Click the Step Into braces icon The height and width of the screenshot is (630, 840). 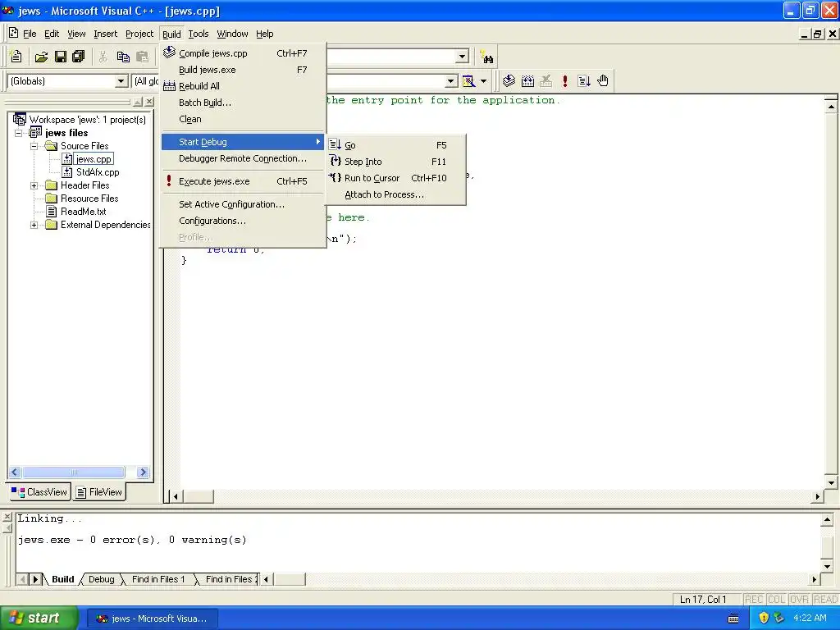(336, 161)
